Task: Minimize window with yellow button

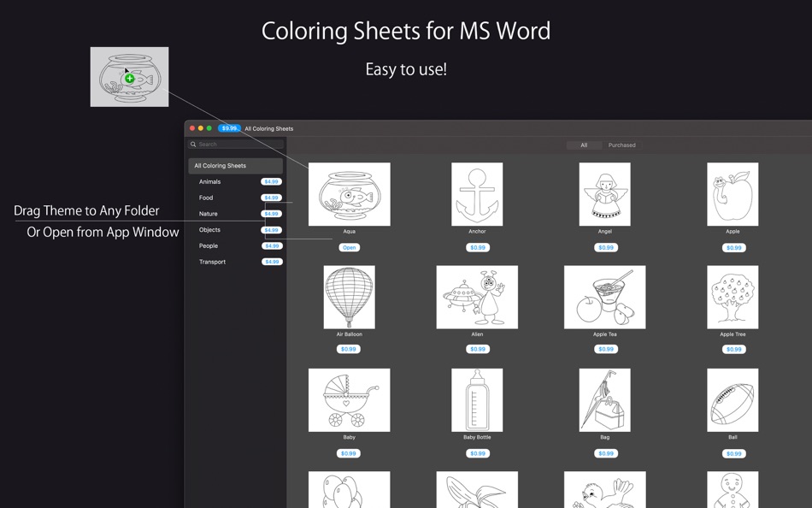Action: coord(201,128)
